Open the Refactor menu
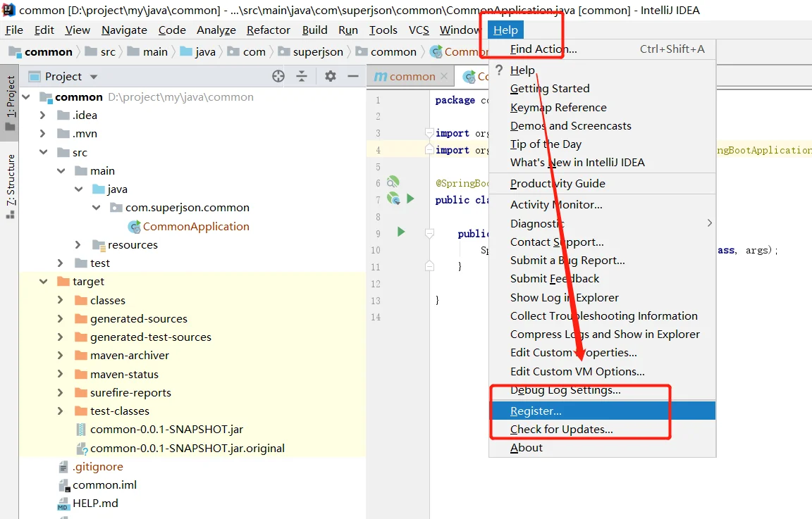 tap(269, 30)
